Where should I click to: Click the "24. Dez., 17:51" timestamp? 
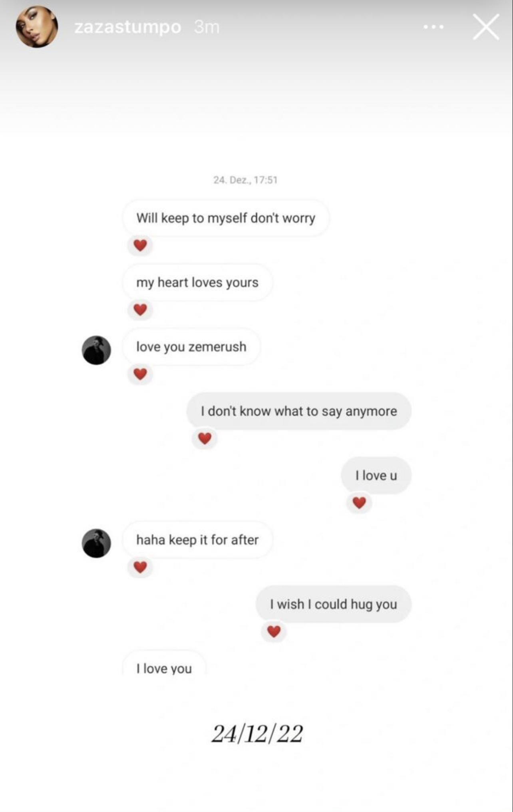245,180
